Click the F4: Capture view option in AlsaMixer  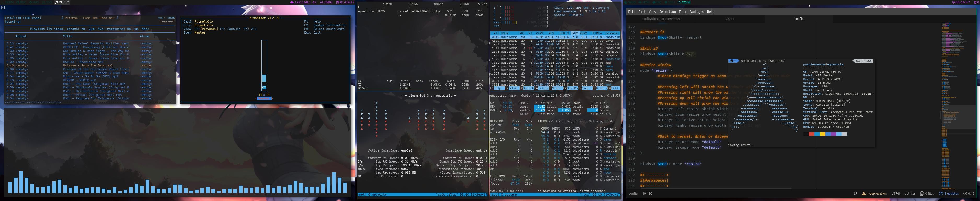(230, 29)
